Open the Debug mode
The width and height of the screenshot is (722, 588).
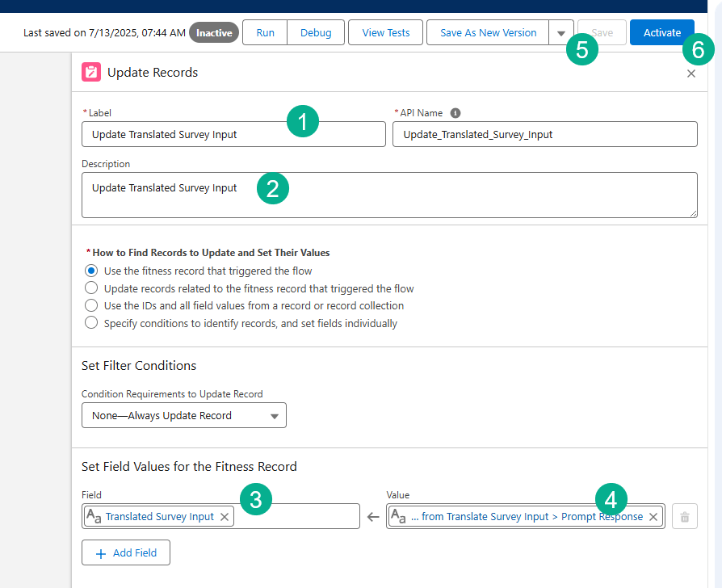click(316, 33)
